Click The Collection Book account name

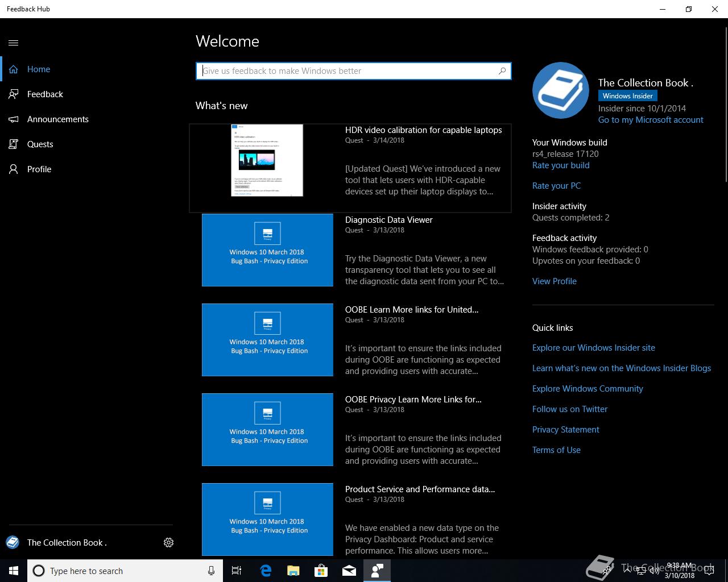[67, 543]
